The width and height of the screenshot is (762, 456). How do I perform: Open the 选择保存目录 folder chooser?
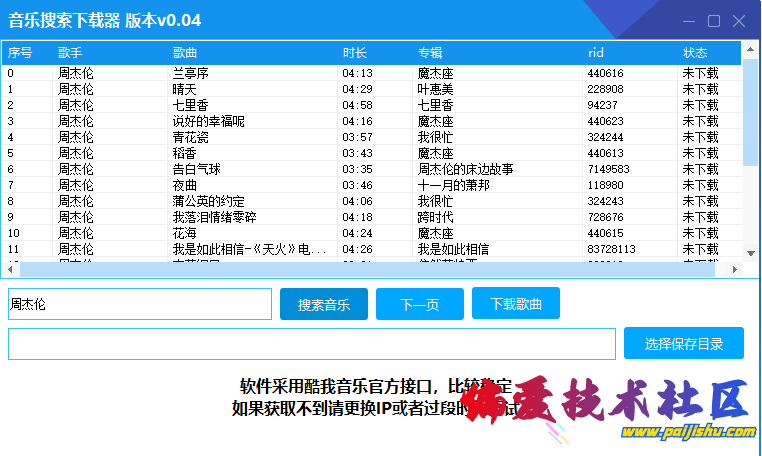point(683,343)
